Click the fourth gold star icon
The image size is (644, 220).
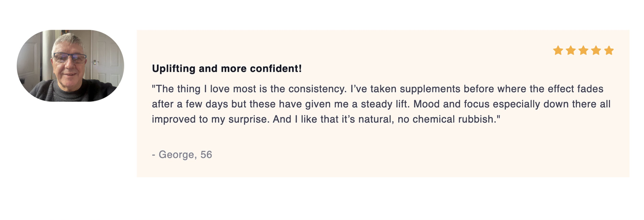click(x=596, y=50)
